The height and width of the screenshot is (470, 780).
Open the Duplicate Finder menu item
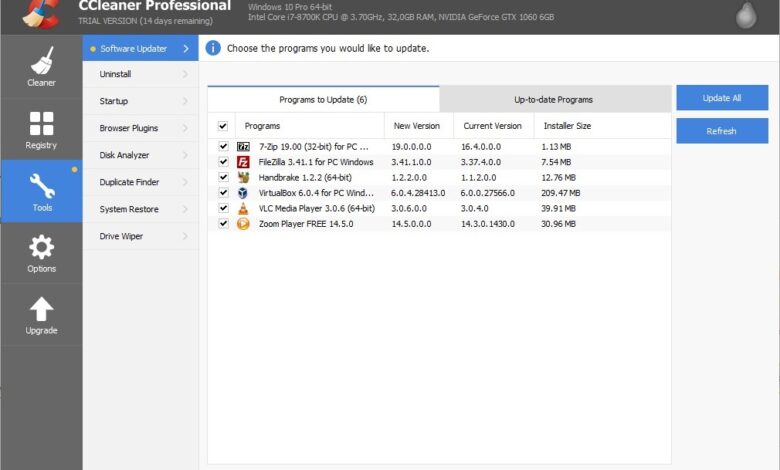click(130, 182)
